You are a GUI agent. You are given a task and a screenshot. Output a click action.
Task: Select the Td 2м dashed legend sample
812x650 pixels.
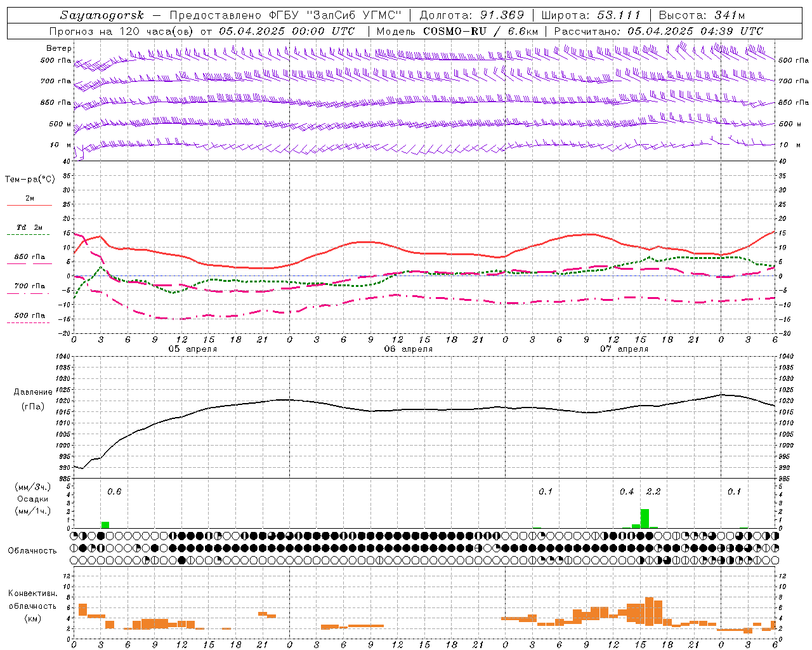point(29,235)
